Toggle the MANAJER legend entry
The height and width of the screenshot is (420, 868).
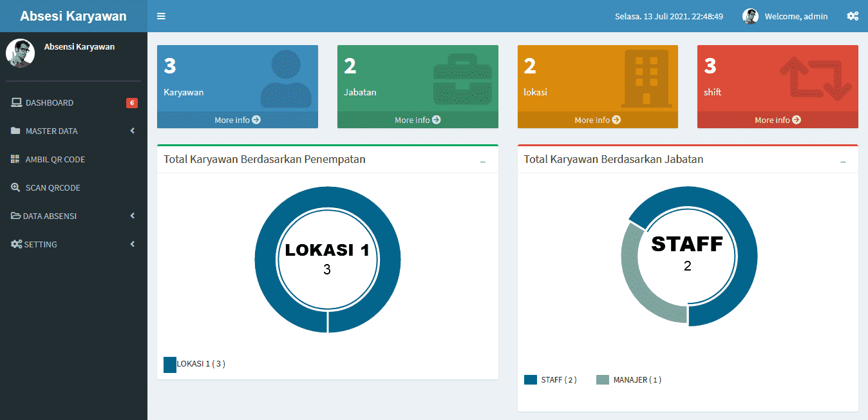click(x=628, y=379)
